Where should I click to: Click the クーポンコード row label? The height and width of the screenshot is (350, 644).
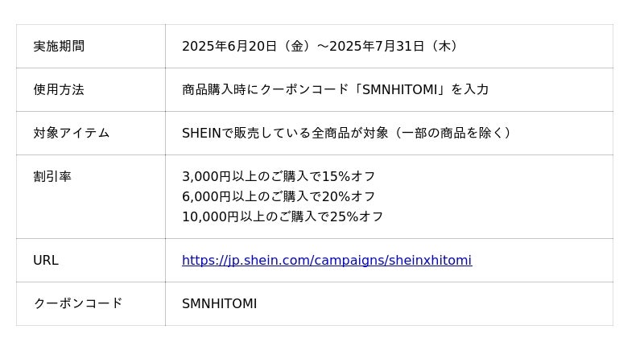77,304
